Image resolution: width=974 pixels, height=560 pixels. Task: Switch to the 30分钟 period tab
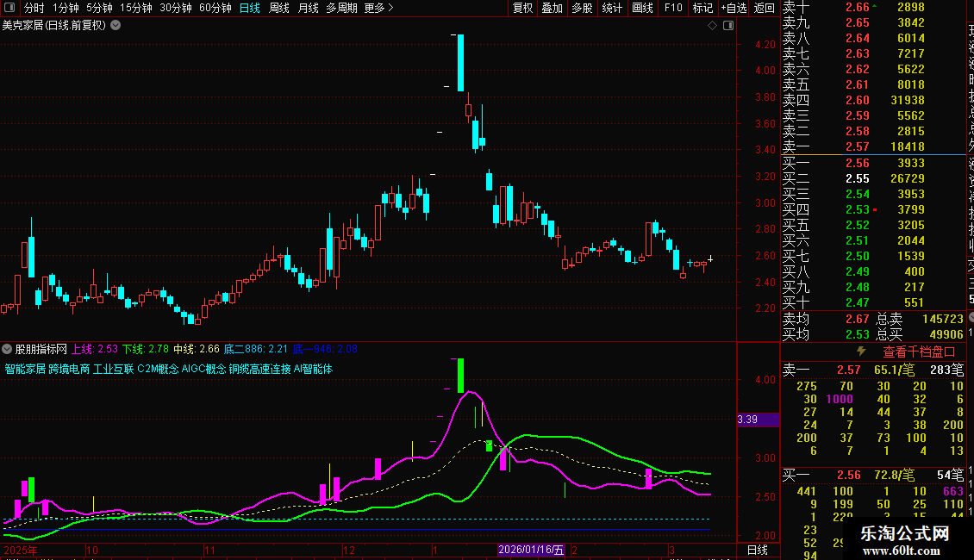click(x=176, y=8)
